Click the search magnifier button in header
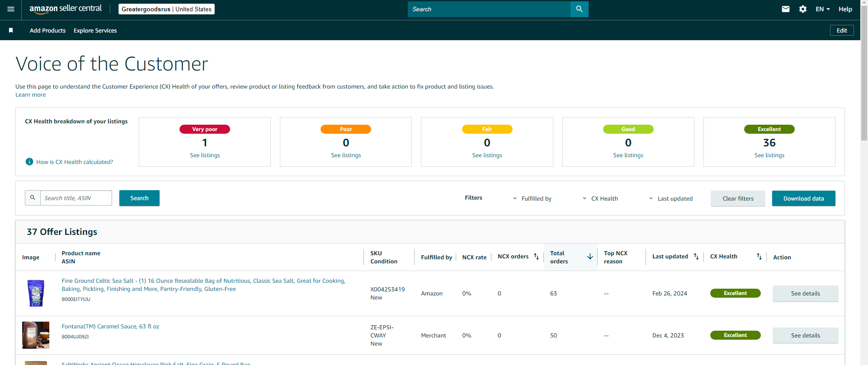 [579, 9]
